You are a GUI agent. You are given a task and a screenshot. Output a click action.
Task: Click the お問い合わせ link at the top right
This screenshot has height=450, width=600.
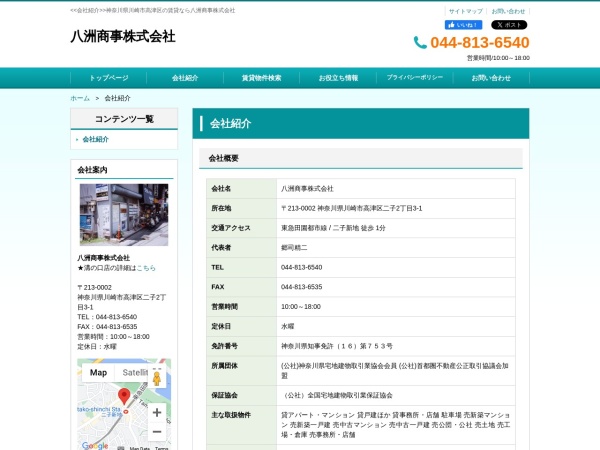pos(508,11)
